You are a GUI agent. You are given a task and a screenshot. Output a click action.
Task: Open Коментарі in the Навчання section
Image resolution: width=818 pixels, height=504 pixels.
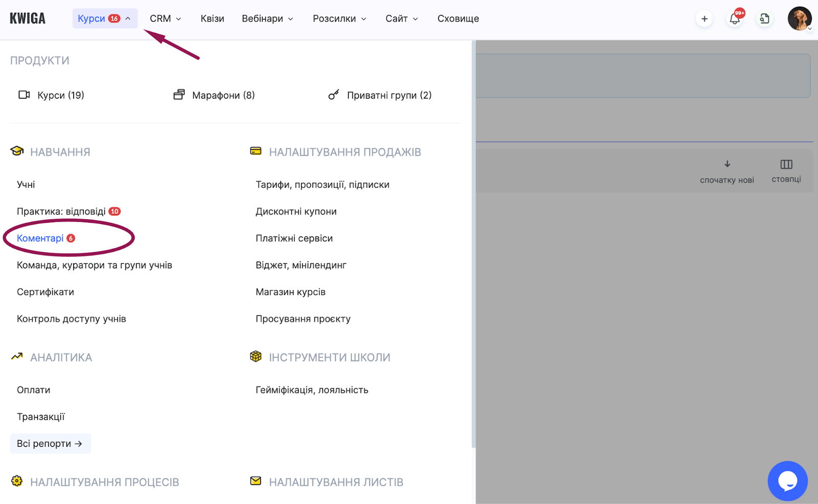point(40,238)
